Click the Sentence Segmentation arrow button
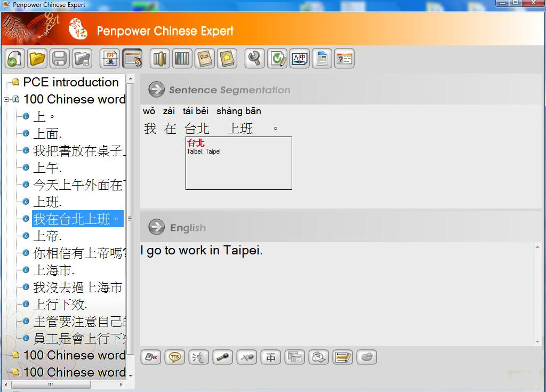The width and height of the screenshot is (546, 392). click(x=157, y=90)
